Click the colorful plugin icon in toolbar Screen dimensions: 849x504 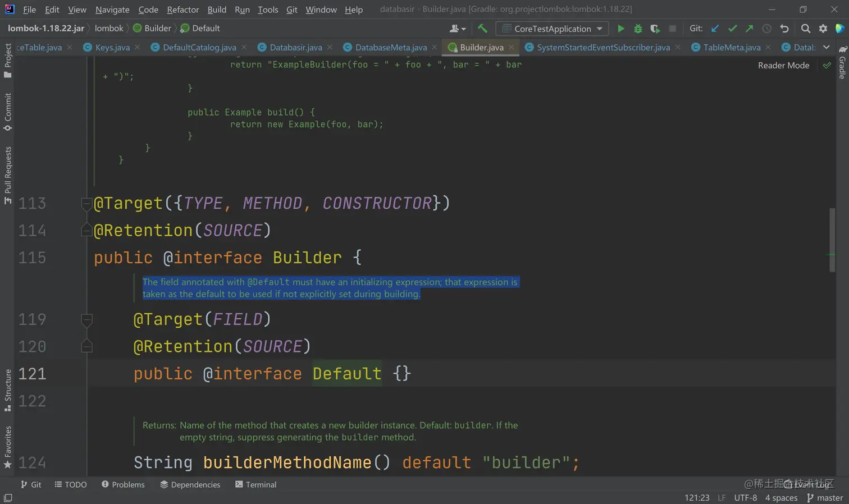tap(840, 29)
